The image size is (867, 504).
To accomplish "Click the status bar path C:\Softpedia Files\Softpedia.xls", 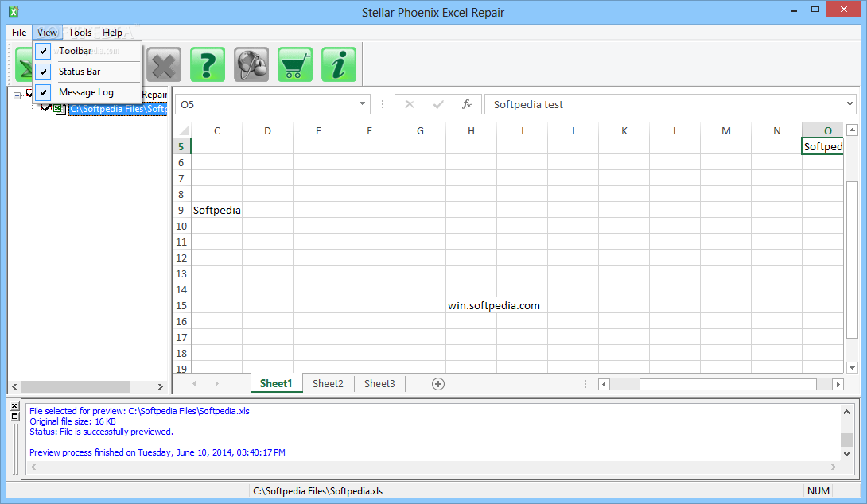I will coord(317,490).
